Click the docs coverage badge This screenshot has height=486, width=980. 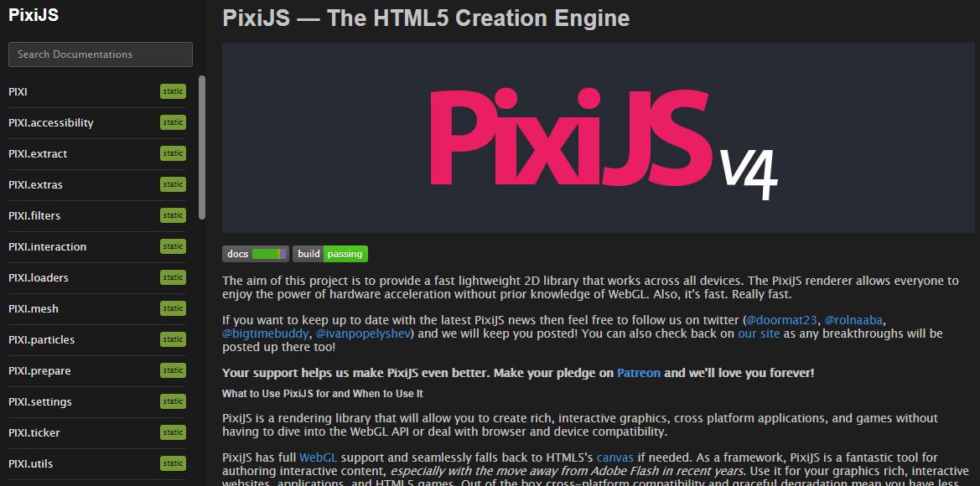[256, 254]
